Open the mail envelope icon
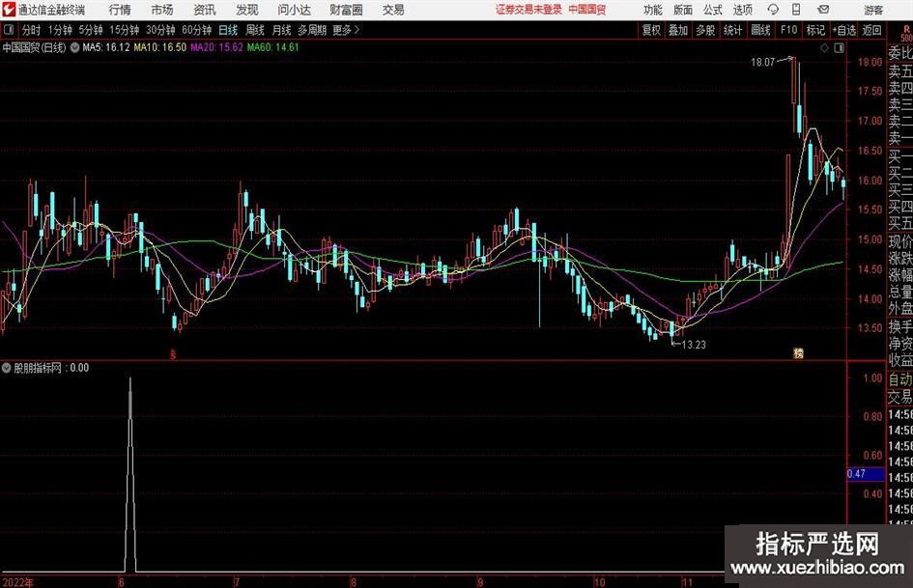The width and height of the screenshot is (913, 588). point(823,10)
